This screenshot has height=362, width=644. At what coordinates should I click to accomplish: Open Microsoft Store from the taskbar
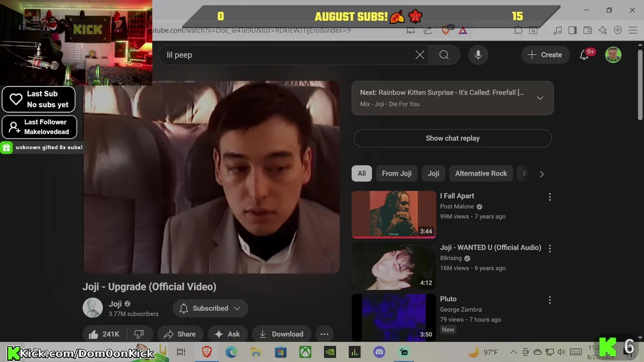coord(280,352)
